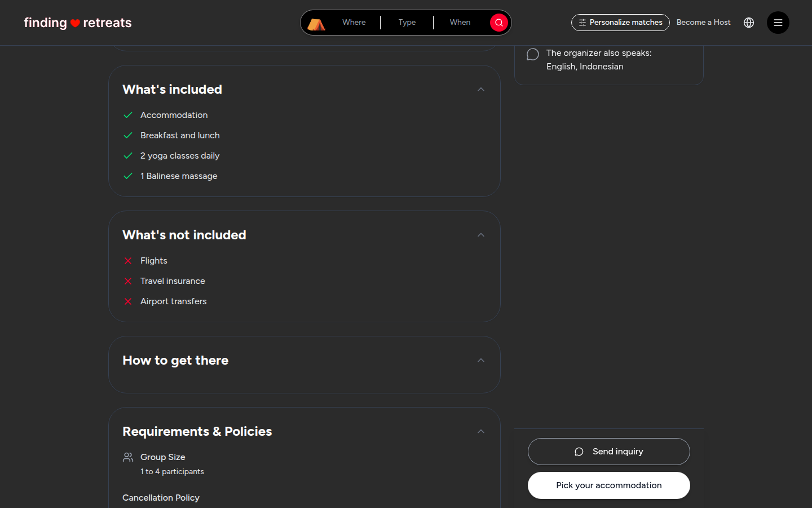Collapse the Requirements & Policies section
This screenshot has width=812, height=508.
pyautogui.click(x=481, y=431)
